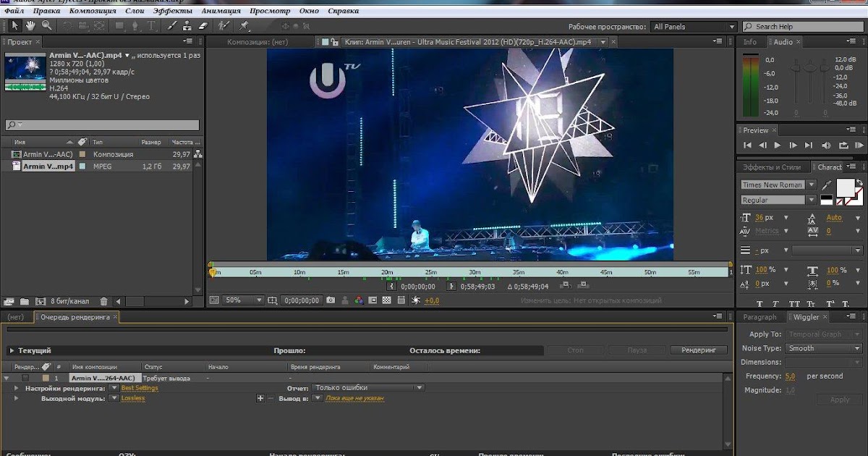868x456 pixels.
Task: Open the Best Settings link
Action: point(140,388)
